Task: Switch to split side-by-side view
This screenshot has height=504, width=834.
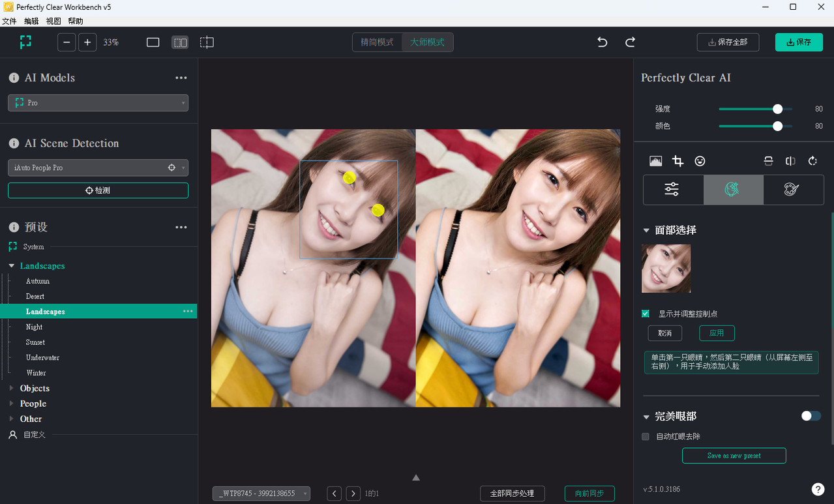Action: click(x=180, y=42)
